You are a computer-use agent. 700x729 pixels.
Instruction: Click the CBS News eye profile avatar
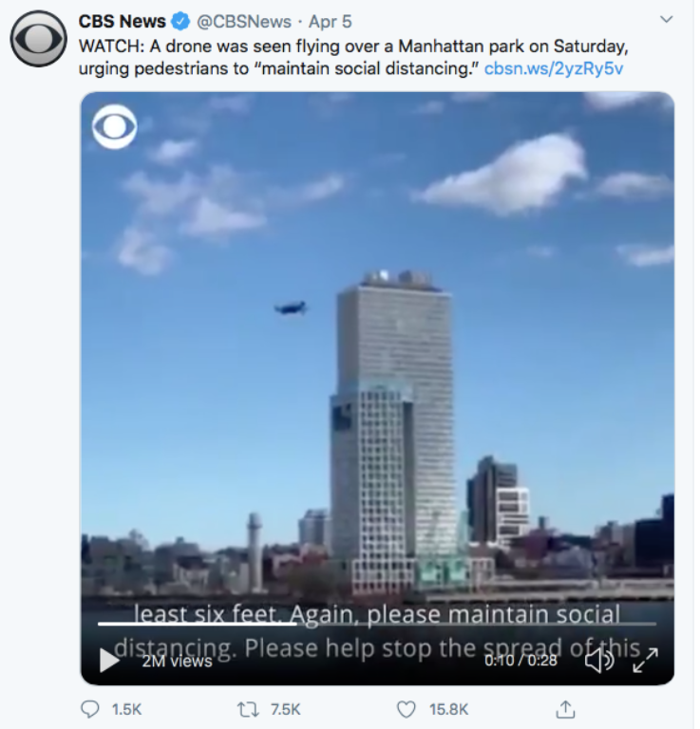[39, 39]
